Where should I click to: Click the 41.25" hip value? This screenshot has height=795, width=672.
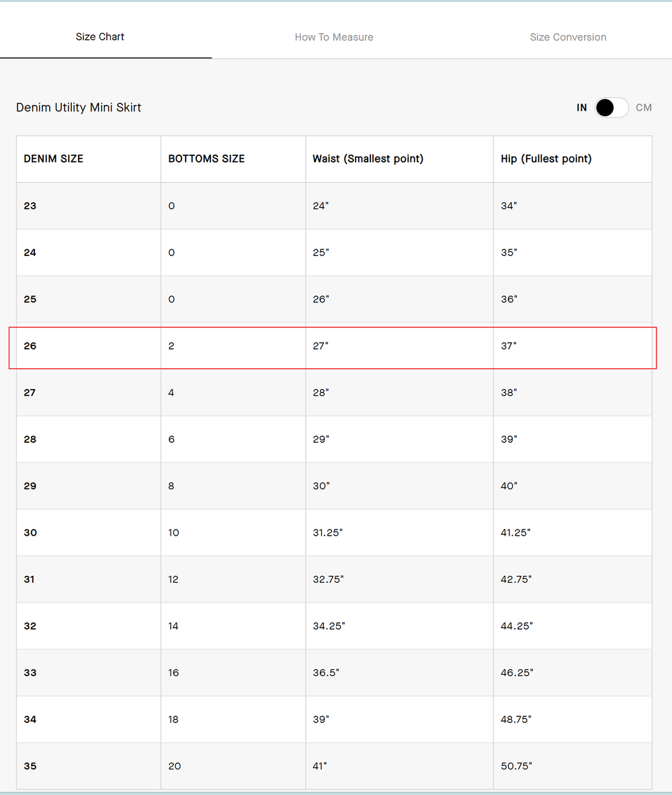pos(516,532)
